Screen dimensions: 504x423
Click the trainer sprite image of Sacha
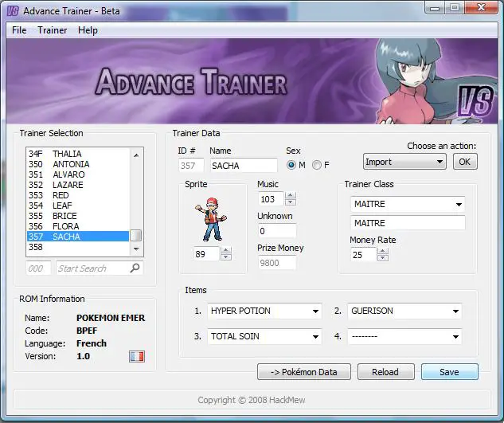[x=211, y=219]
